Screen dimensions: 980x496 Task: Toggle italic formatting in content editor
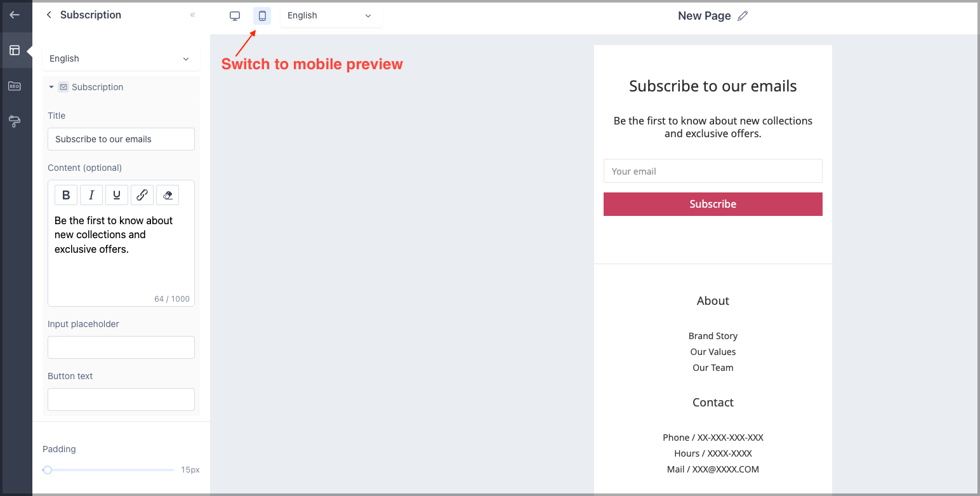[91, 195]
